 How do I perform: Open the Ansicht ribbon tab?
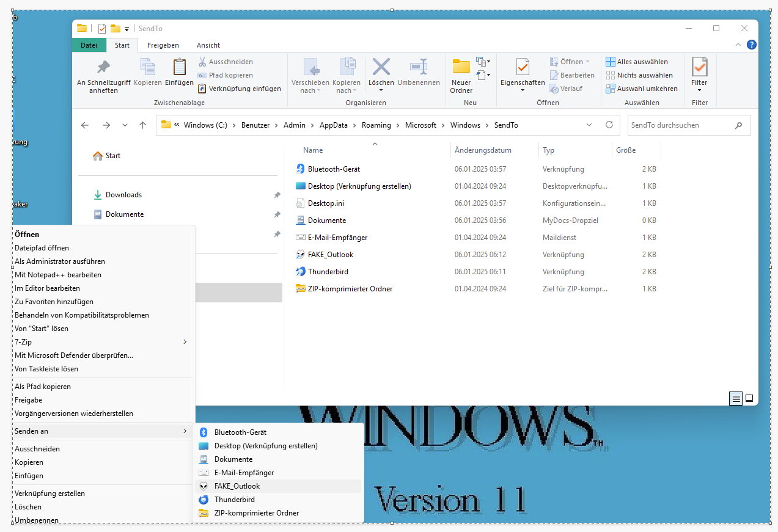coord(208,45)
